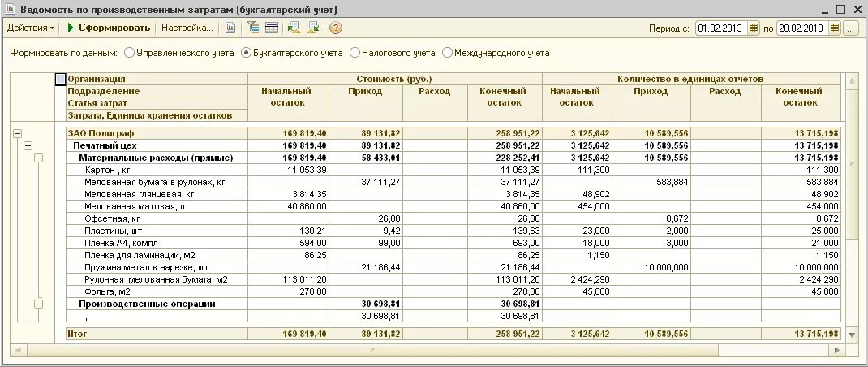
Task: Click the Стоимость (руб.) column group header
Action: coord(395,79)
